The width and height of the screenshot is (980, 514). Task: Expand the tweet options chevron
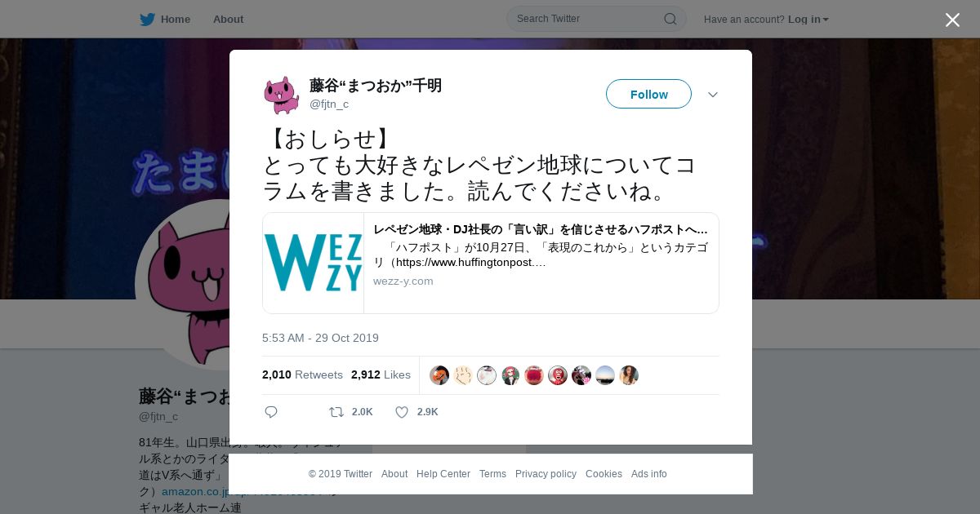click(713, 95)
